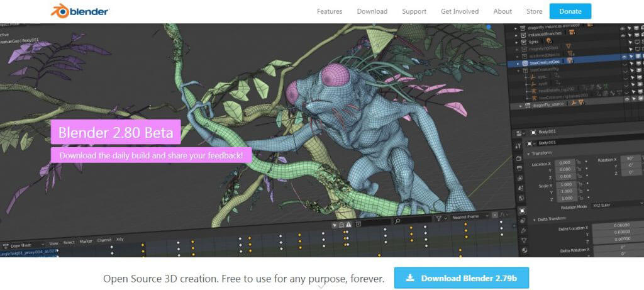Click the Blender logo in header

[x=80, y=11]
